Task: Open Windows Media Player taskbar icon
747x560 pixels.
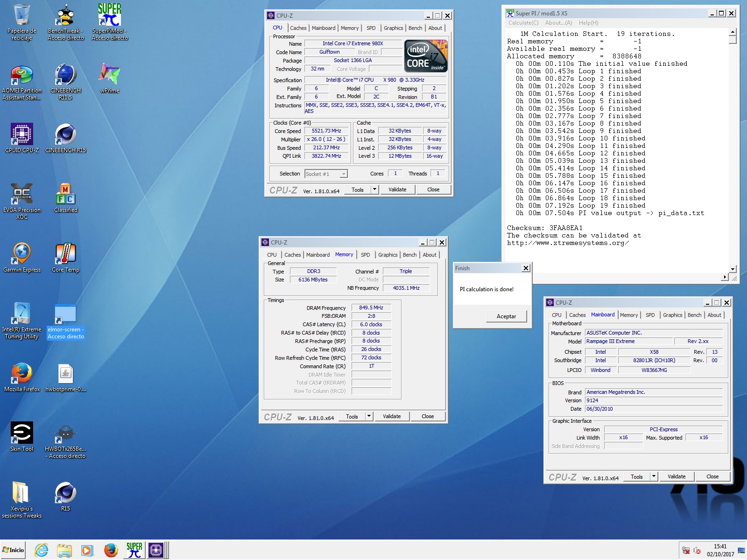Action: 87,550
